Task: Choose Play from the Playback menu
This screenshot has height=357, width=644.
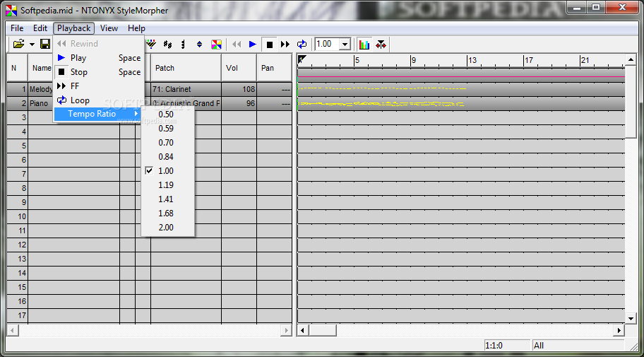Action: click(x=99, y=58)
